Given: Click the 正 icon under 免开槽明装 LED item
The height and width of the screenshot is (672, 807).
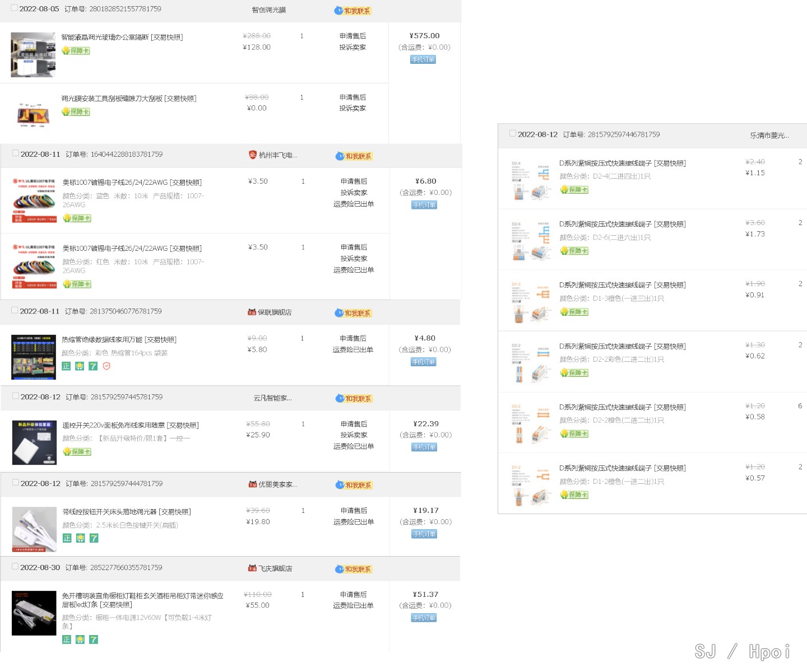Looking at the screenshot, I should click(66, 640).
